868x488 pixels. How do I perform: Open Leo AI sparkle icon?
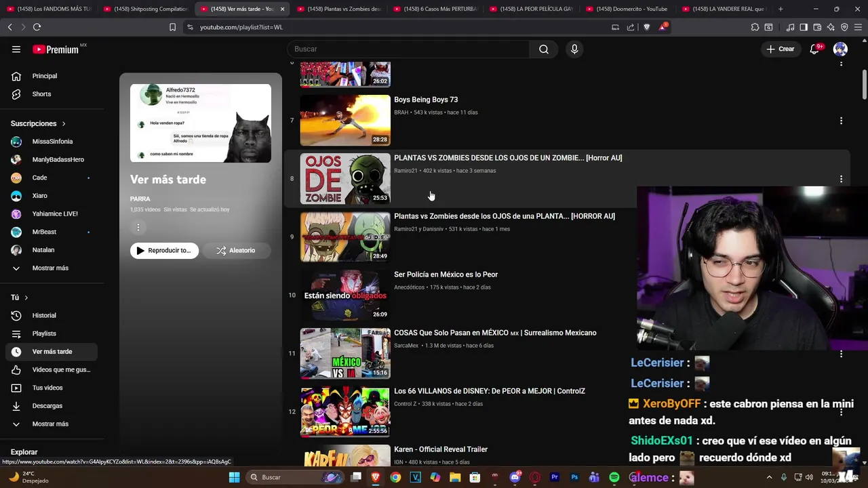831,27
